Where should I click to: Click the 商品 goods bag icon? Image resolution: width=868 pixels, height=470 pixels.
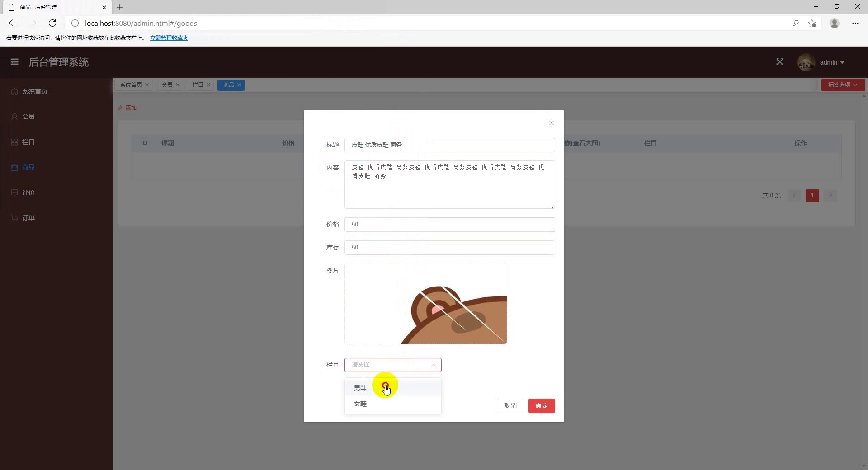pyautogui.click(x=14, y=167)
